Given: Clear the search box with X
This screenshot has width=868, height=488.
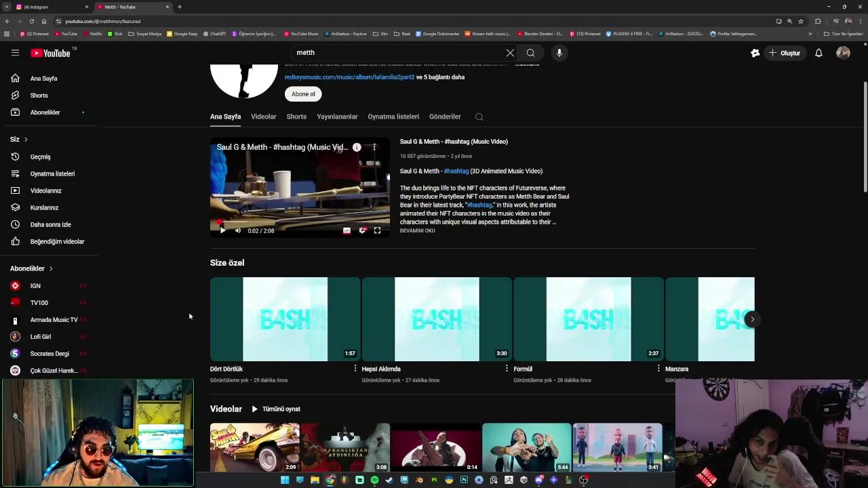Looking at the screenshot, I should (x=510, y=53).
